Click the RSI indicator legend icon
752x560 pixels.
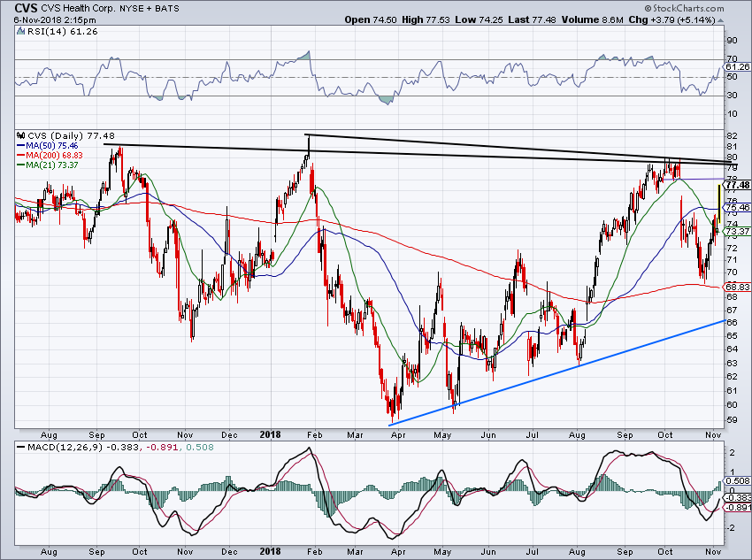tap(20, 32)
